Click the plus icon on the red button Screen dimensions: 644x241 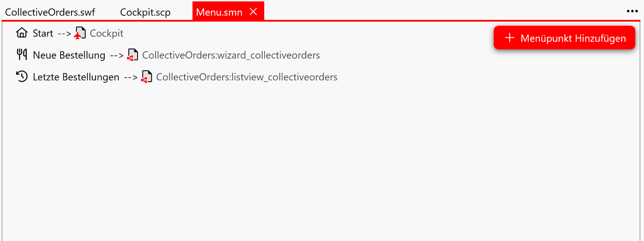[509, 38]
